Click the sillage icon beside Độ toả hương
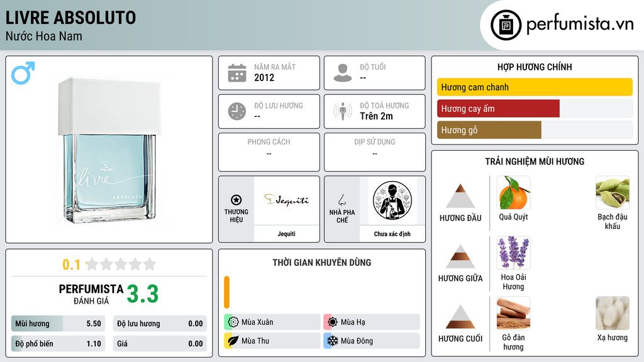Viewport: 644px width, 362px height. (x=343, y=111)
